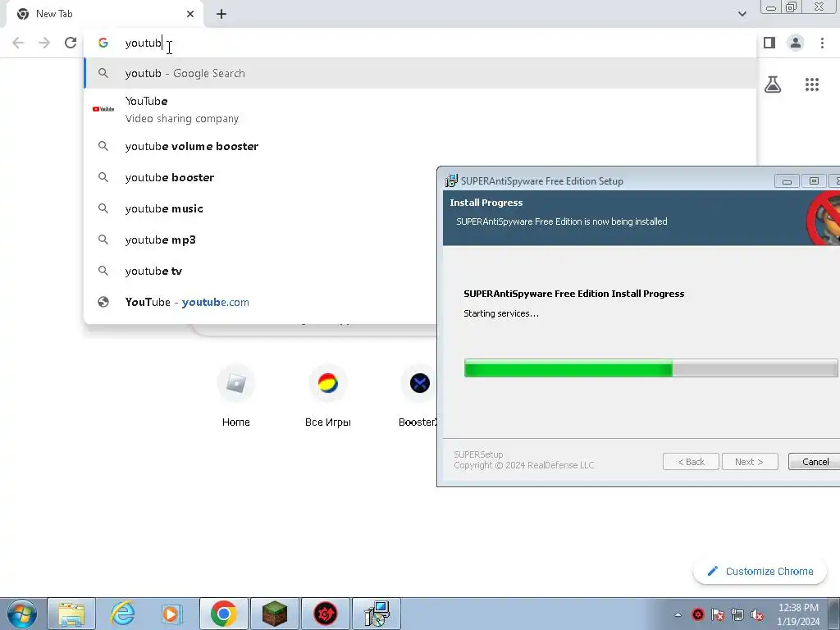Open the Chrome profile avatar
Image resolution: width=840 pixels, height=630 pixels.
[796, 43]
